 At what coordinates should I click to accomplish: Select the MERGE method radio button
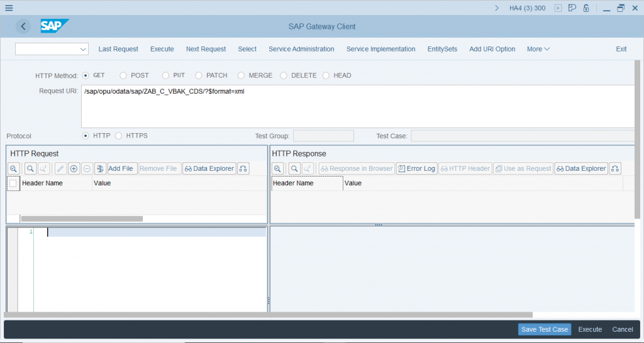241,75
